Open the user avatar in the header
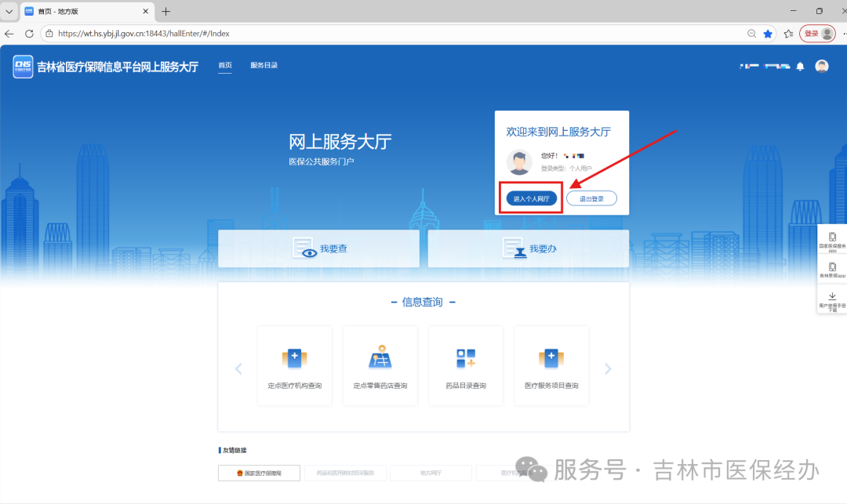The width and height of the screenshot is (847, 504). pyautogui.click(x=821, y=66)
